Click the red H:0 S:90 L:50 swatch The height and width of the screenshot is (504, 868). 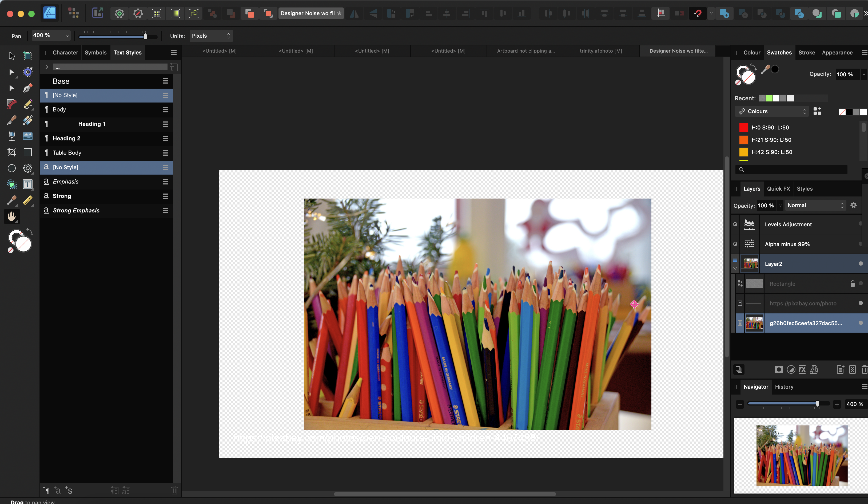(x=744, y=128)
